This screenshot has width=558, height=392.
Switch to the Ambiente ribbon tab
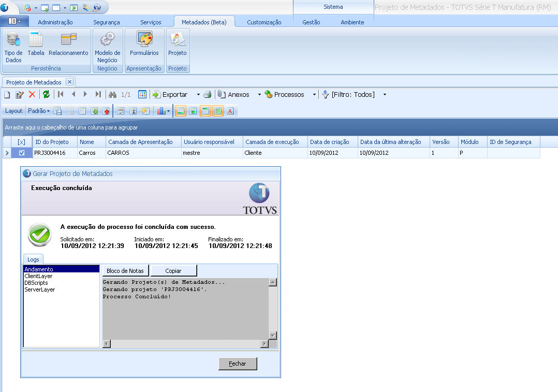(353, 22)
